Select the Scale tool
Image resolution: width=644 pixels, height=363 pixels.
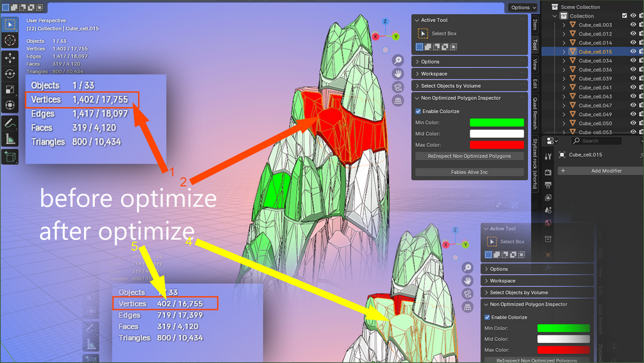(10, 89)
